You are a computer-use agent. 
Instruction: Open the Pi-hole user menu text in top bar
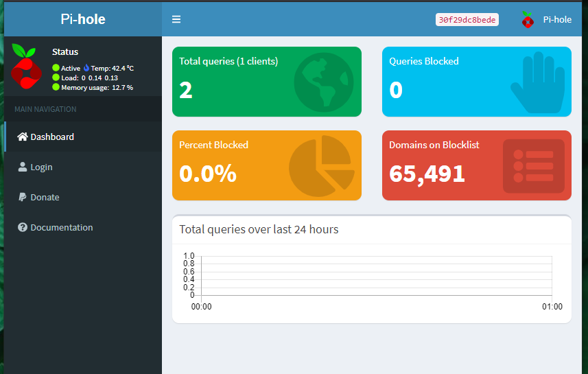click(557, 19)
